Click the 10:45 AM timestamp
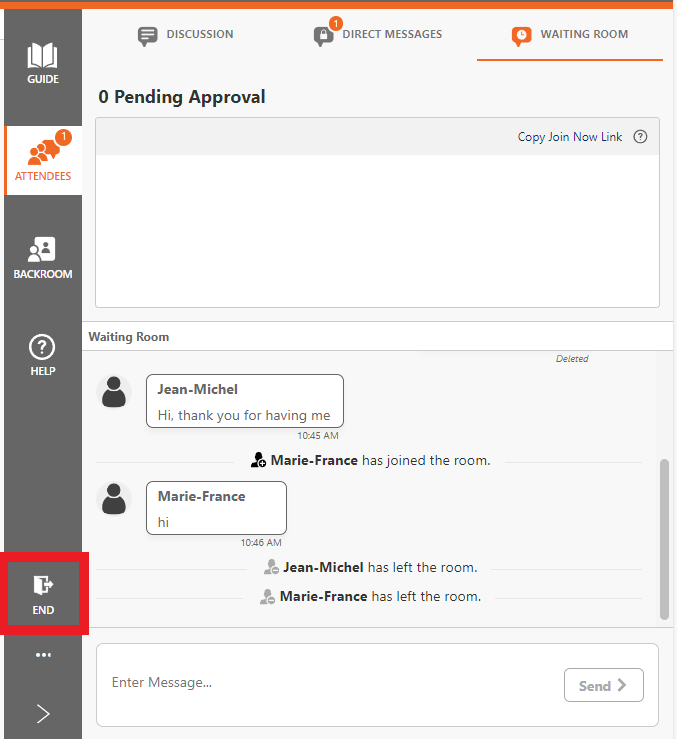 pyautogui.click(x=318, y=435)
